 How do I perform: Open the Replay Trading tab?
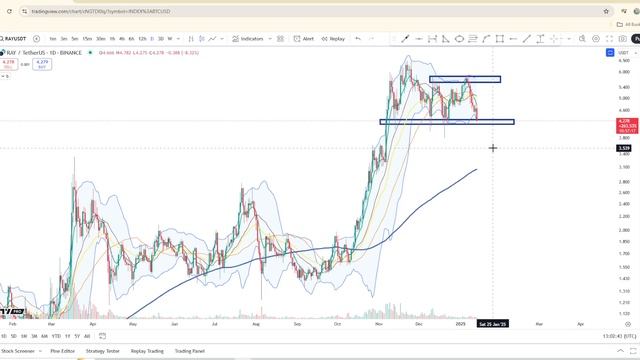tap(147, 351)
